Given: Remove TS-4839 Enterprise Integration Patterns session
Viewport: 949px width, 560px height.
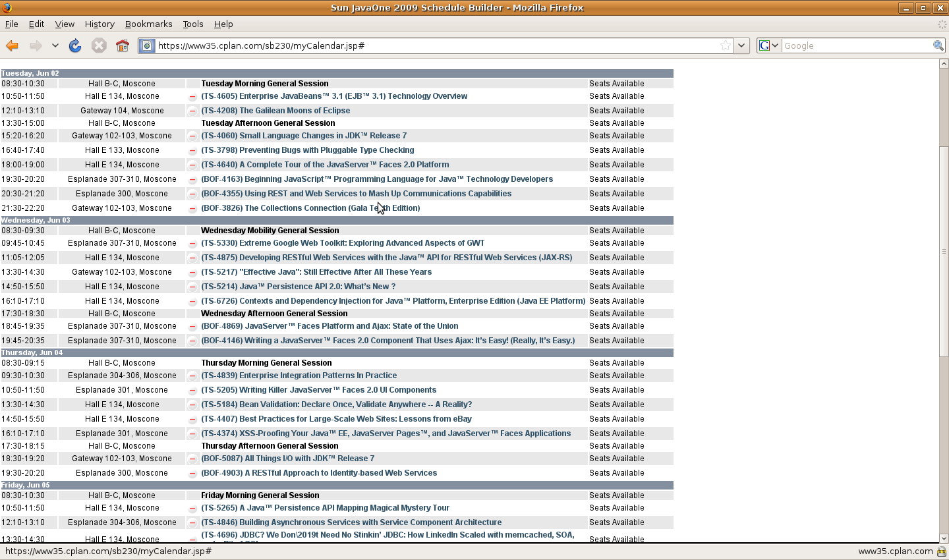Looking at the screenshot, I should (192, 376).
